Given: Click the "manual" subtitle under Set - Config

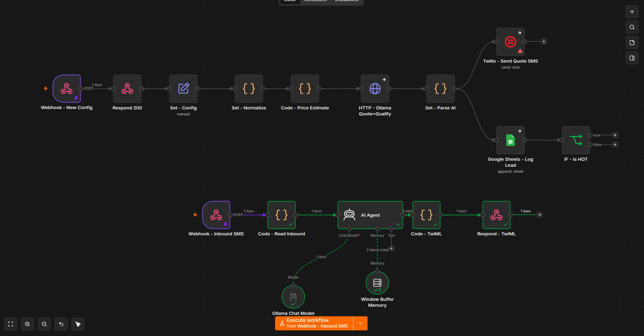Looking at the screenshot, I should tap(183, 114).
